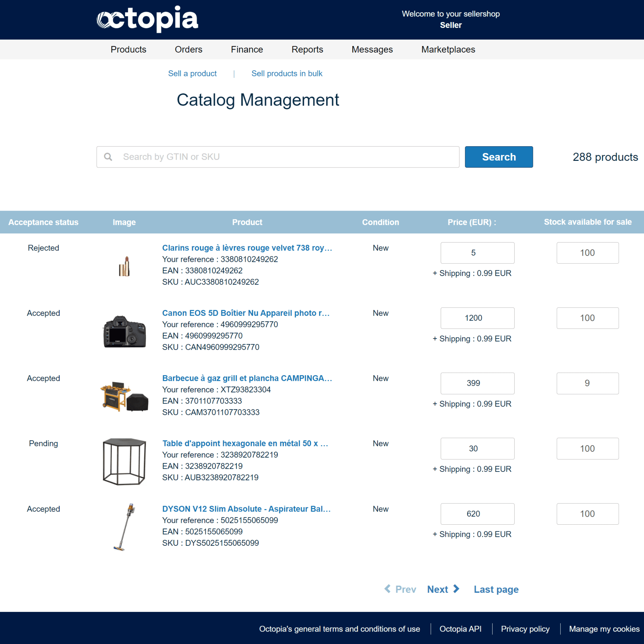Edit the hexagonal table stock field
The width and height of the screenshot is (644, 644).
588,448
